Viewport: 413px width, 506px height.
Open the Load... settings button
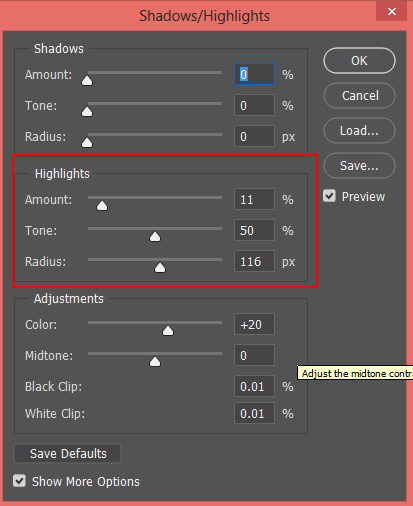point(359,131)
